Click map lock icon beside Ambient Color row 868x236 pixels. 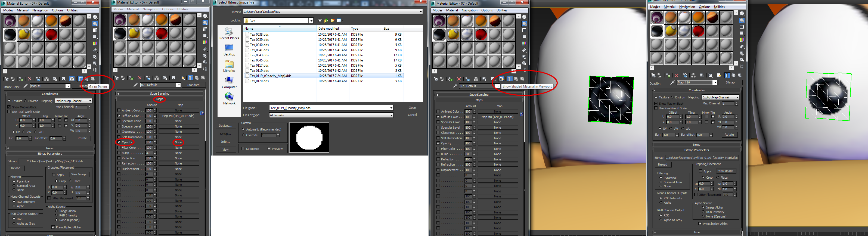[202, 113]
